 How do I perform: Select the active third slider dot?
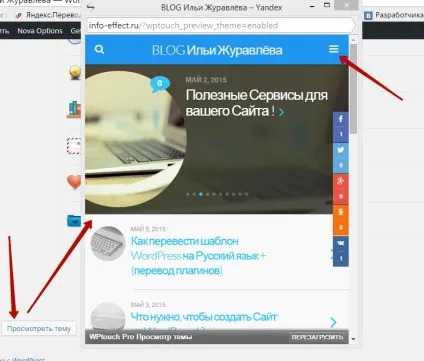click(x=201, y=194)
